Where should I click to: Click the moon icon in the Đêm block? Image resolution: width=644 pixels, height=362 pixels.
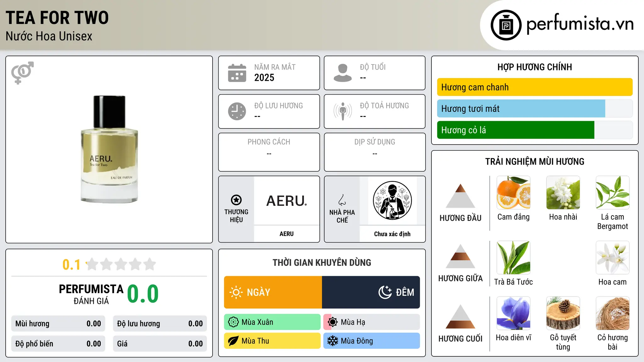[385, 292]
